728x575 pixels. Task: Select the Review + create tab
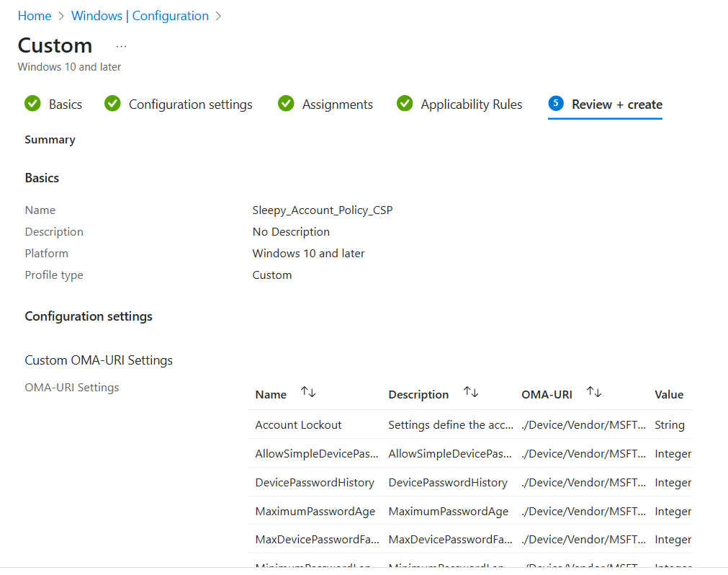[616, 104]
